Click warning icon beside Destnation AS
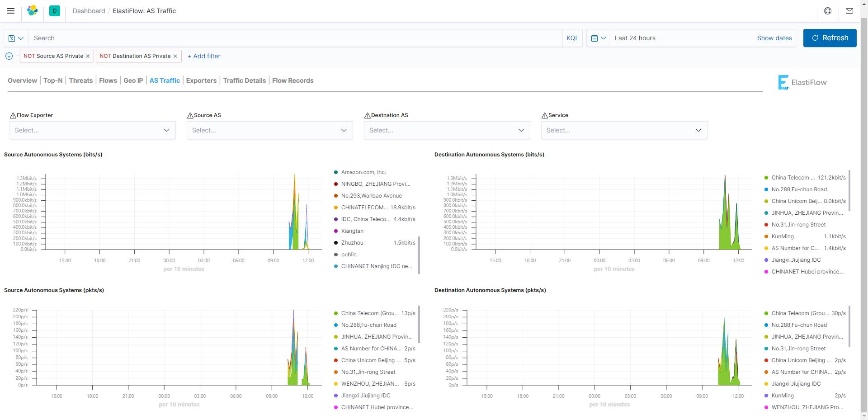 [367, 116]
